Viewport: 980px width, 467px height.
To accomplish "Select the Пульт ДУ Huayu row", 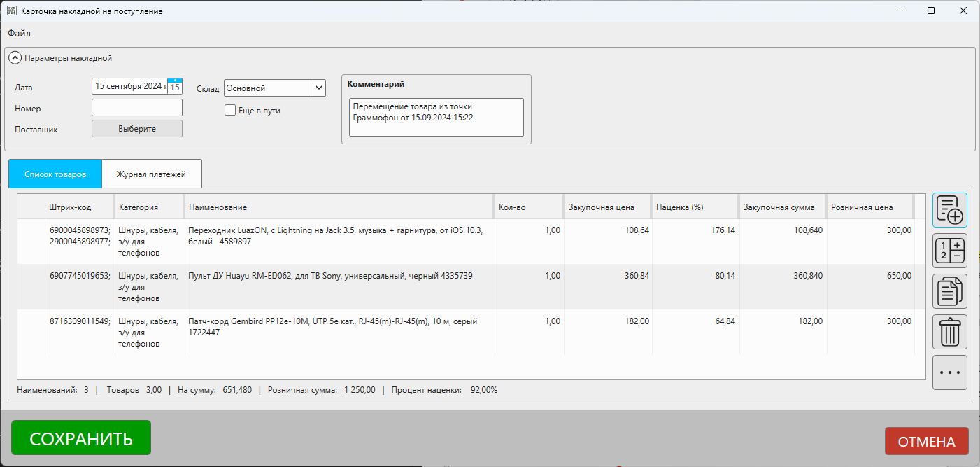I will (339, 286).
